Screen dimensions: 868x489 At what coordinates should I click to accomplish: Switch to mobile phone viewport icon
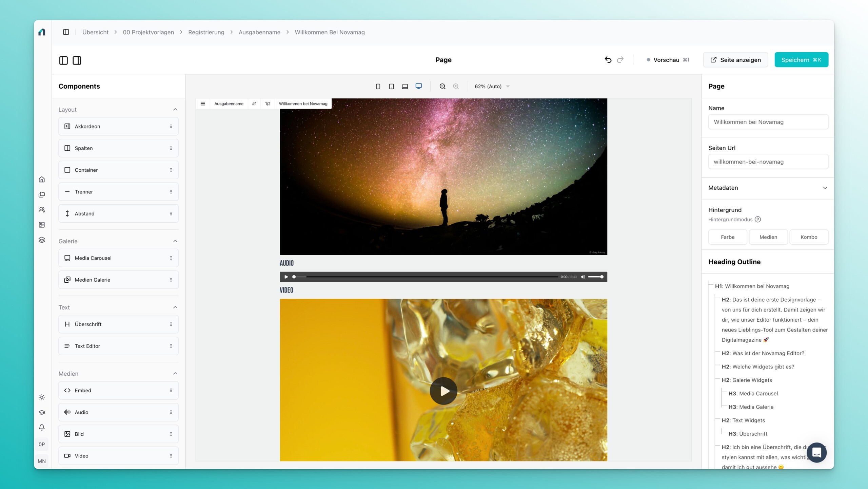[x=378, y=87]
